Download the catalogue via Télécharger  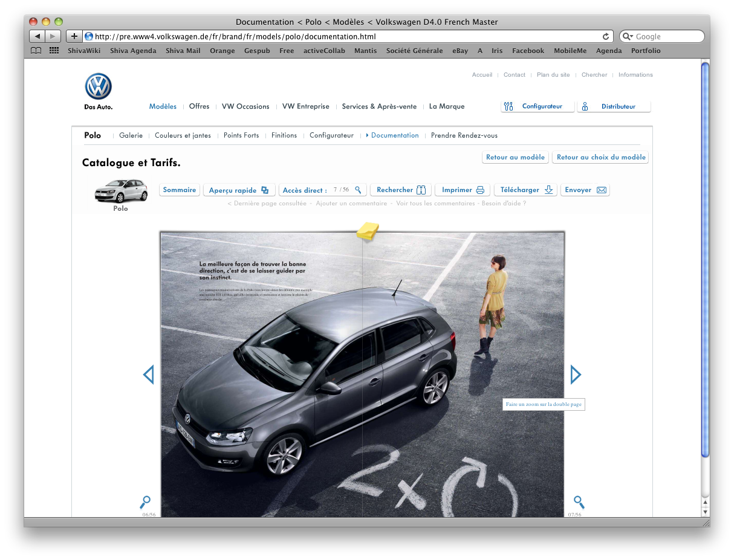[x=525, y=190]
